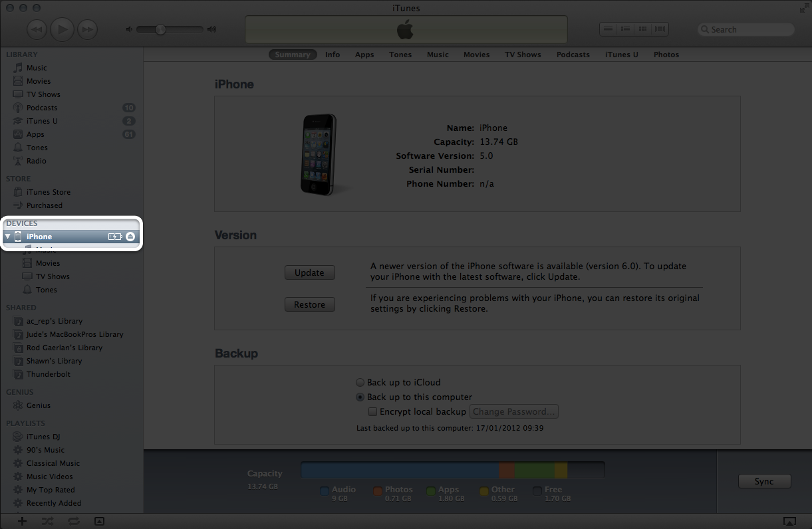Open the TV Shows tab
Screen dimensions: 812x529
(x=523, y=54)
